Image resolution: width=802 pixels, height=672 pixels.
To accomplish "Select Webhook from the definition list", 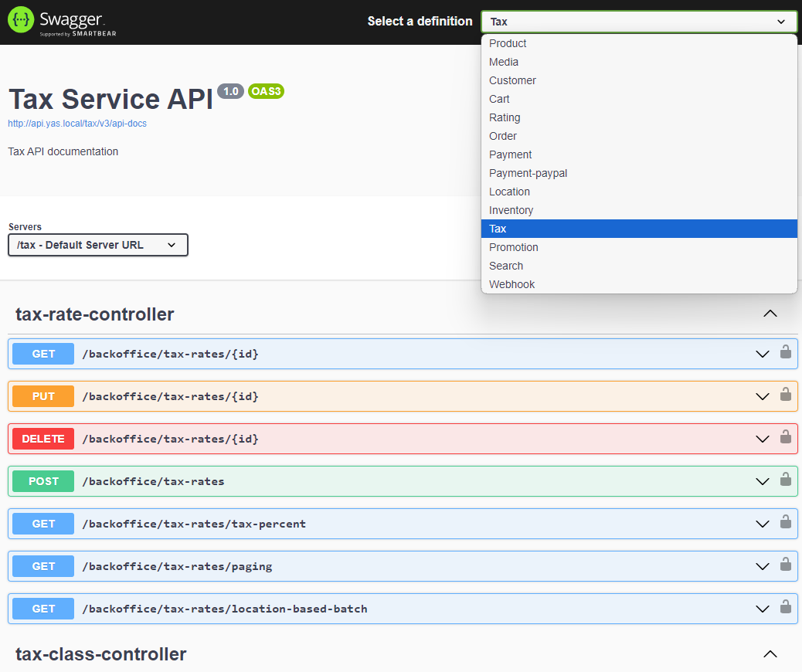I will (x=511, y=284).
